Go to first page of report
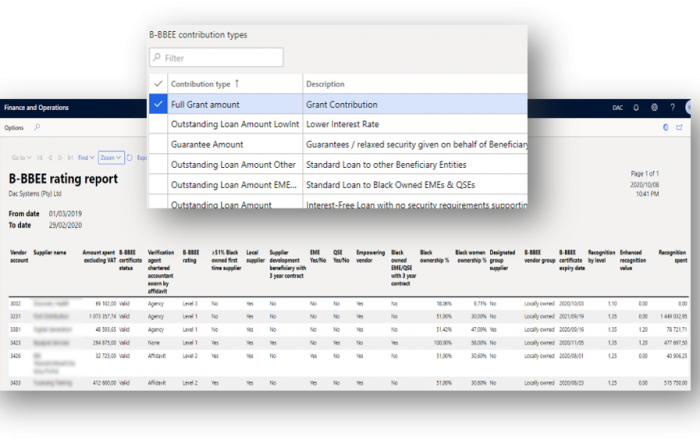The image size is (700, 441). (x=39, y=157)
